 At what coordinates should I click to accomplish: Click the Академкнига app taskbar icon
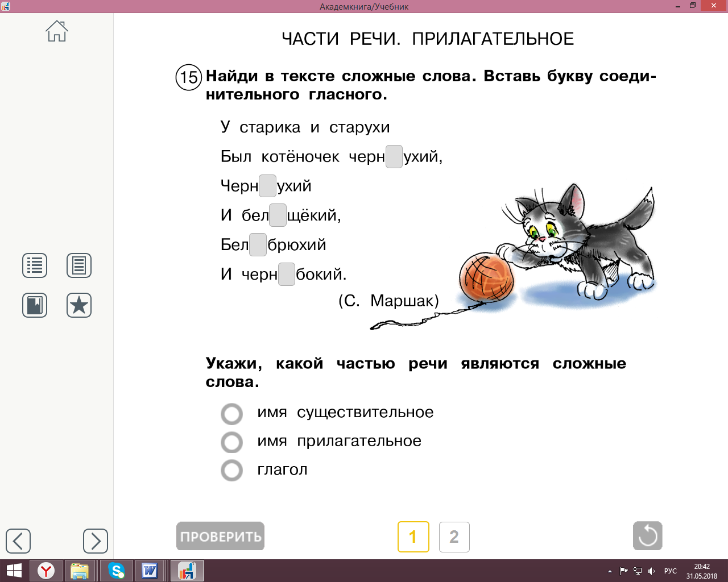click(187, 571)
